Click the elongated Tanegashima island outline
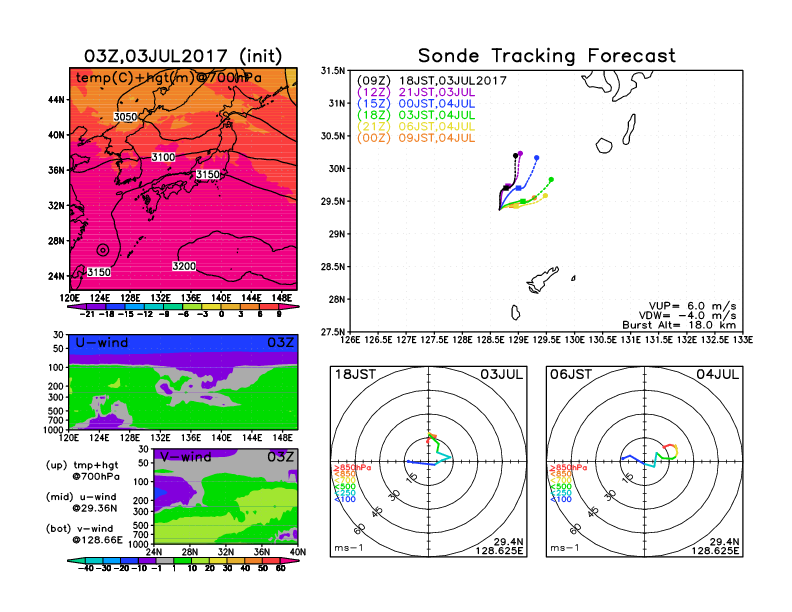This screenshot has width=792, height=612. tap(629, 129)
